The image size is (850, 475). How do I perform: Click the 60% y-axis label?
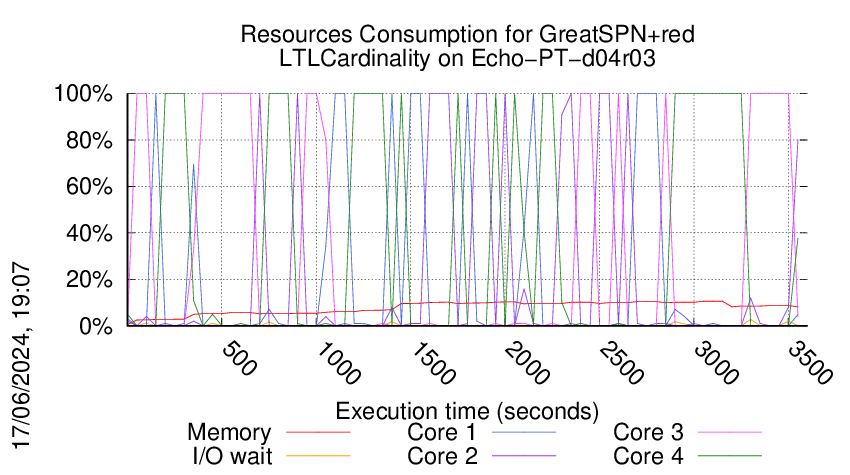point(89,187)
